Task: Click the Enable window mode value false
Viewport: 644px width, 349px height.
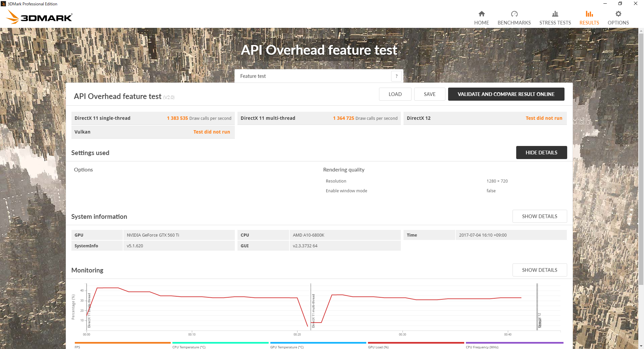Action: [491, 191]
